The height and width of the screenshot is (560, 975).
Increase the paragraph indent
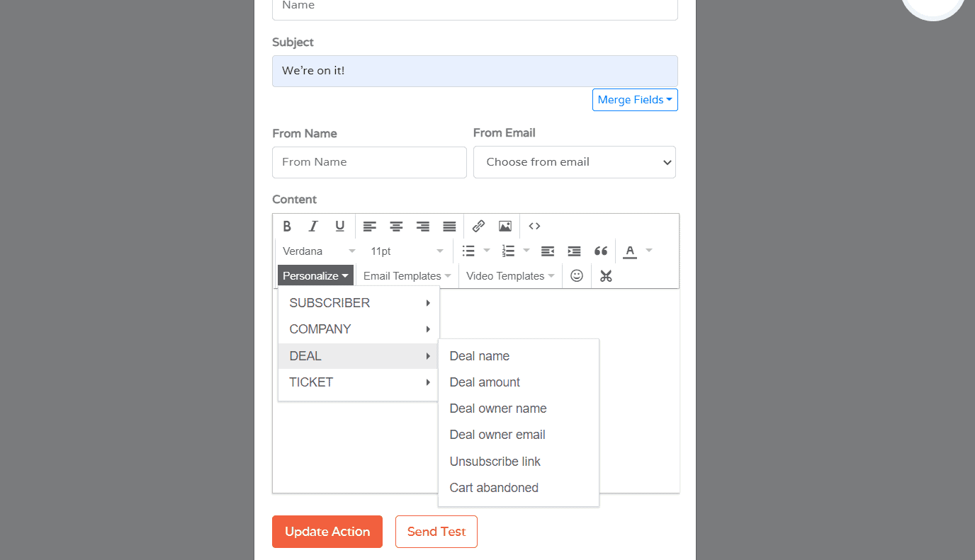click(575, 251)
